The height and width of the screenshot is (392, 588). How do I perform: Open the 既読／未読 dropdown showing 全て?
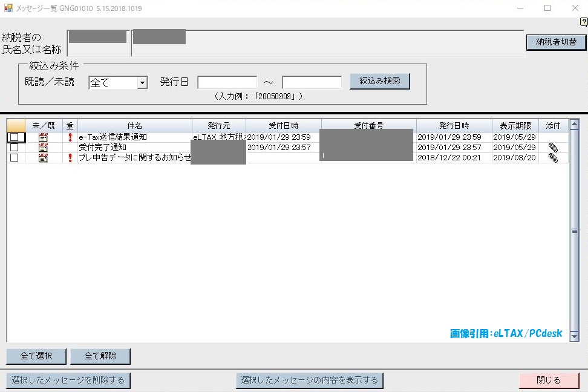(118, 82)
